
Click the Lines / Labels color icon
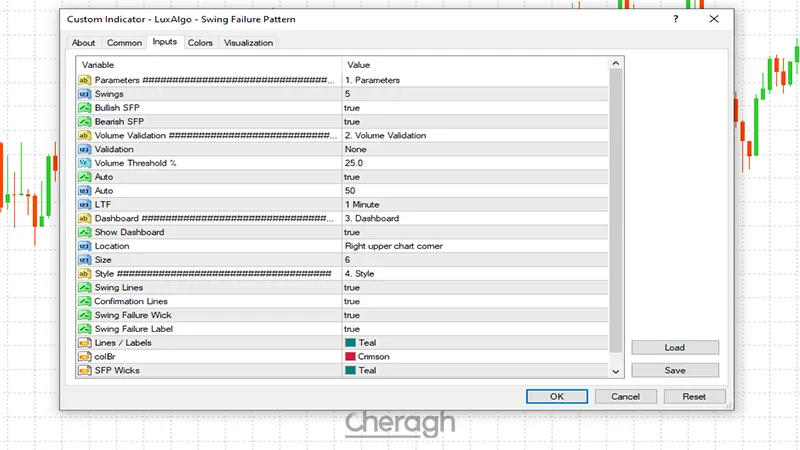pyautogui.click(x=84, y=343)
